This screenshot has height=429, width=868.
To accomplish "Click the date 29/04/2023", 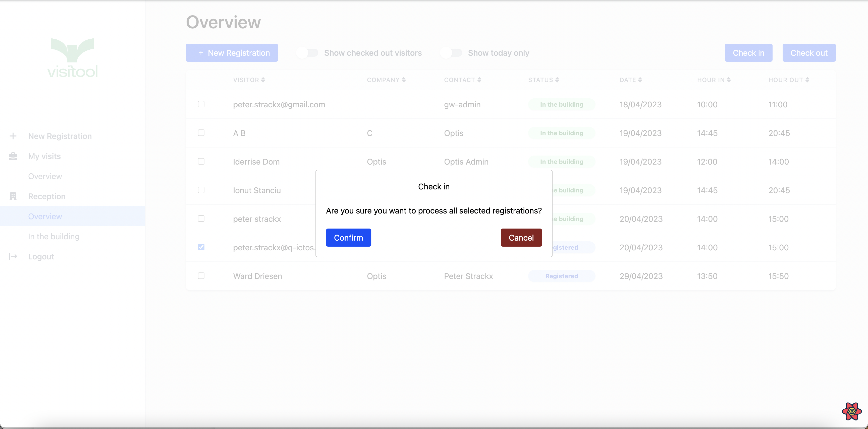I will (641, 276).
